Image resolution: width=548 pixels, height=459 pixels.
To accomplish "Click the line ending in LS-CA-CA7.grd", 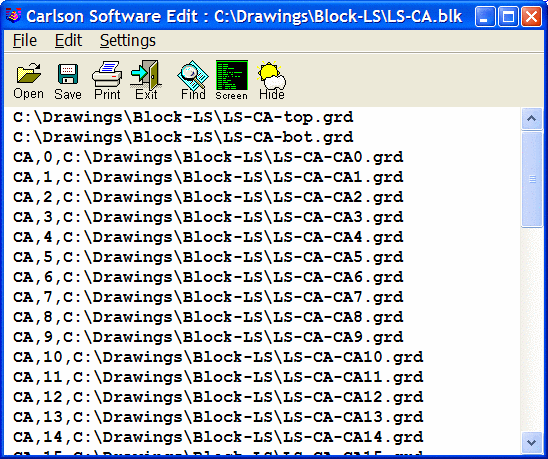I will (208, 297).
